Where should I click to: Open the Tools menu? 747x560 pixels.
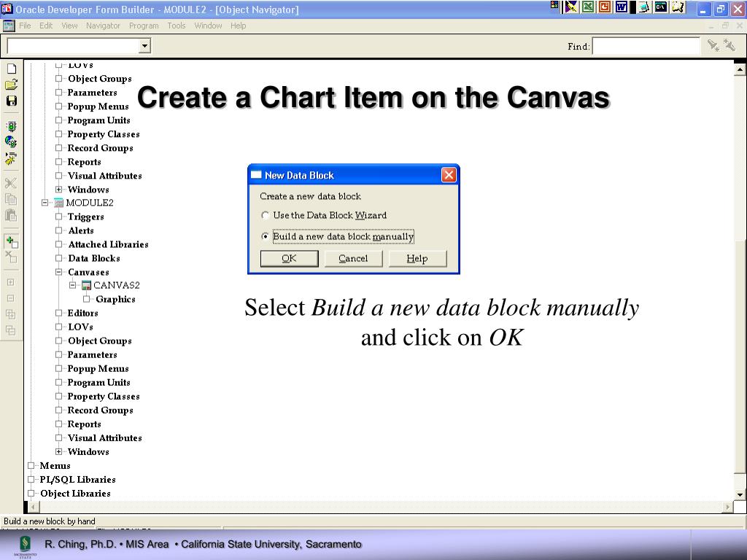[177, 26]
